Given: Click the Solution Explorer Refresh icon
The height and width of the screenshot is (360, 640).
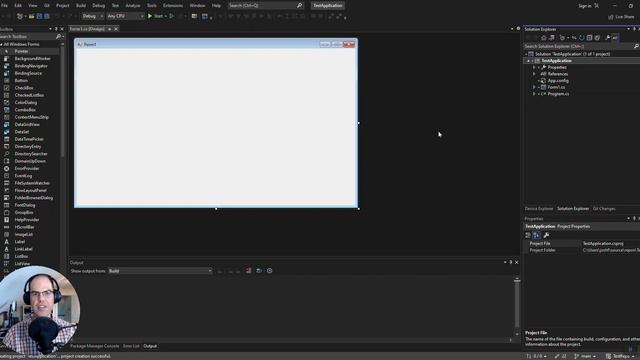Looking at the screenshot, I should tap(582, 38).
